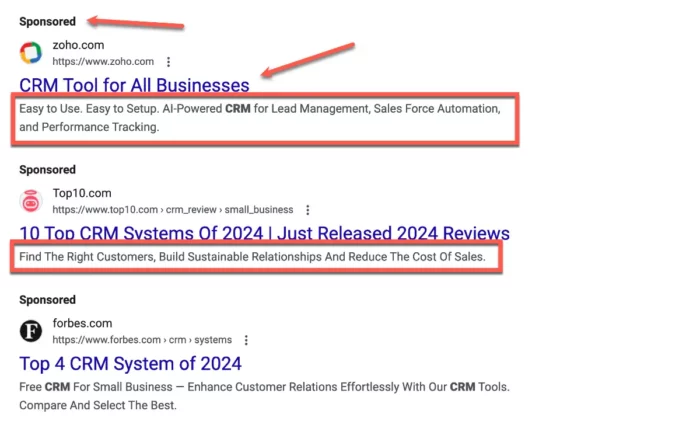700x421 pixels.
Task: Open '10 Top CRM Systems Of 2024' result
Action: [x=264, y=233]
